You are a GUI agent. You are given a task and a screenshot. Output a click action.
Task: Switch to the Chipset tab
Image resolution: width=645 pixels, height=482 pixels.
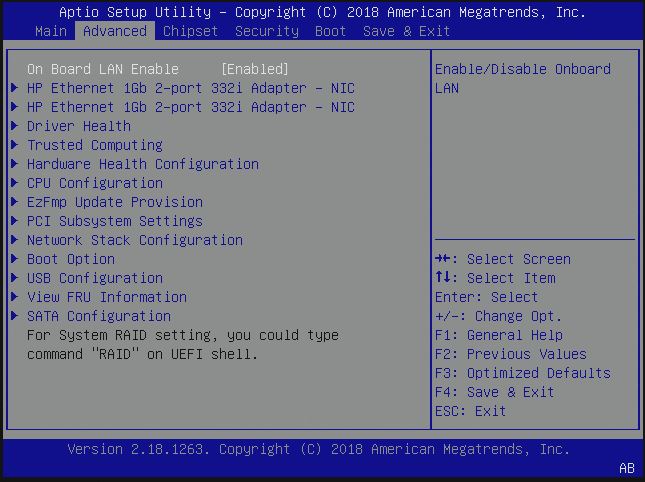click(190, 31)
